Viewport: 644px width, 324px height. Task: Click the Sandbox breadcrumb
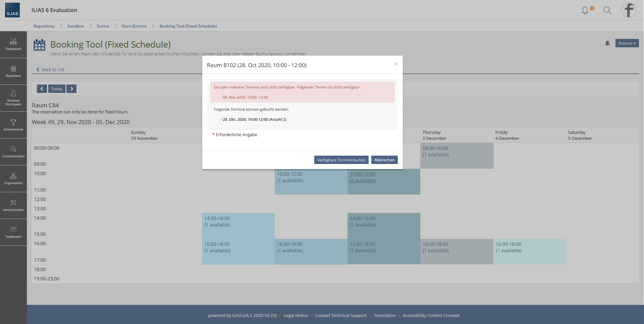pyautogui.click(x=75, y=26)
